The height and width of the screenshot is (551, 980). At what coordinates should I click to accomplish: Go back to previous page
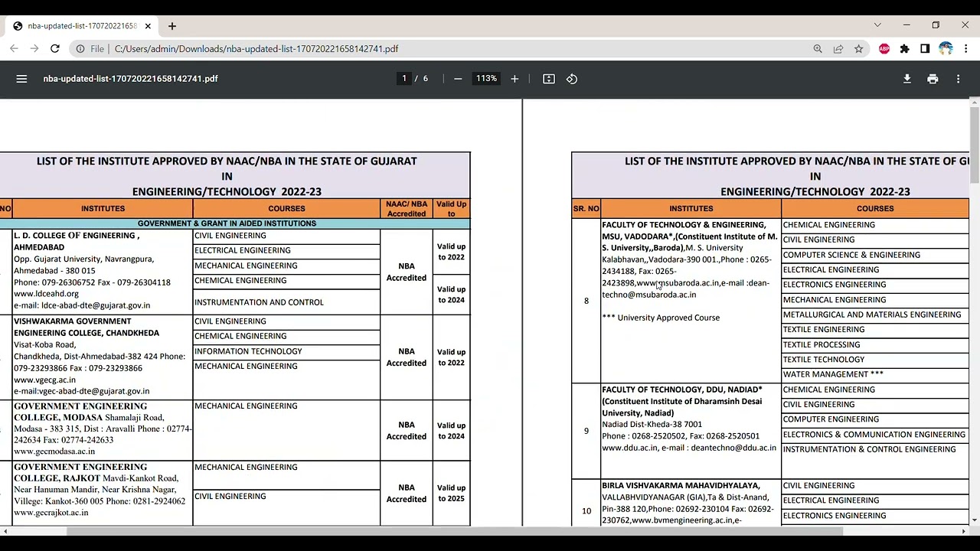(x=14, y=49)
